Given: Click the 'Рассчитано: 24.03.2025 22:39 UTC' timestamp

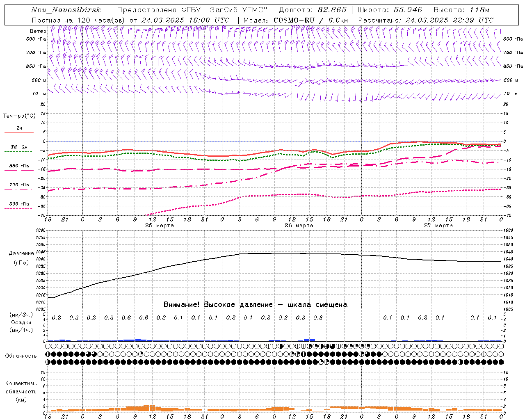Looking at the screenshot, I should point(425,20).
